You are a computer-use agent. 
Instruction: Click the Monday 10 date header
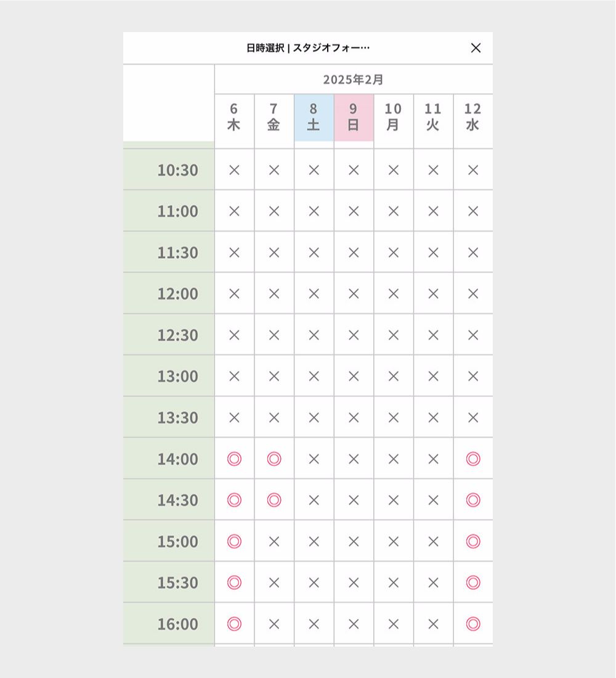(x=394, y=118)
